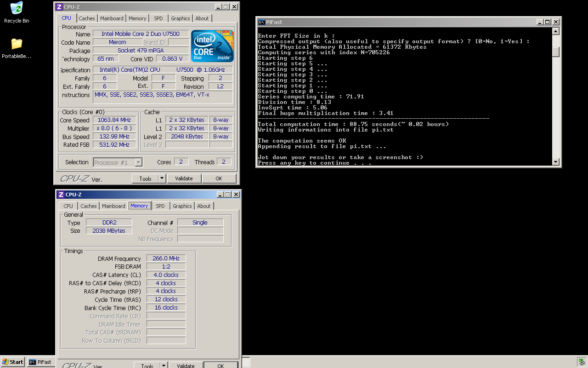The height and width of the screenshot is (368, 588).
Task: Open the PortableBe... folder on desktop
Action: tap(17, 48)
